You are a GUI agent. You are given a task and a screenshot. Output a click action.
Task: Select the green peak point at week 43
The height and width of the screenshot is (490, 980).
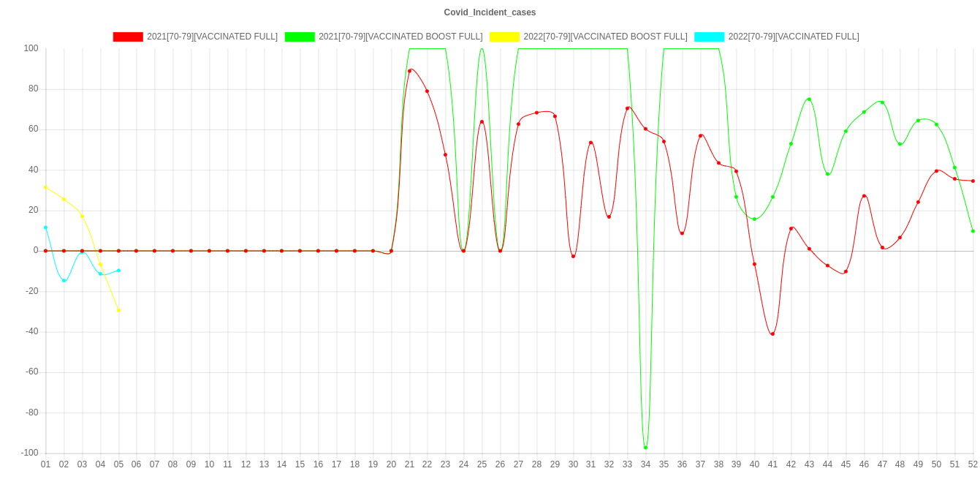click(x=809, y=99)
